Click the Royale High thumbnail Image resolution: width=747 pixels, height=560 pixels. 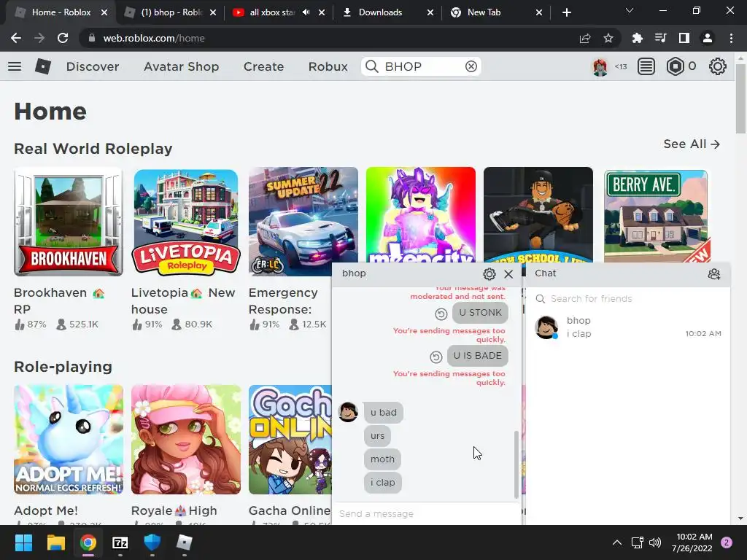(186, 440)
